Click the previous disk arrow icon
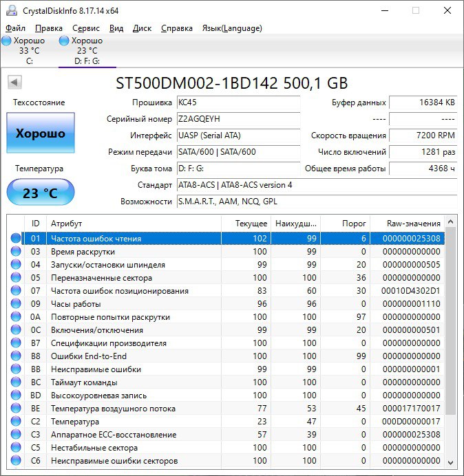Viewport: 464px width, 476px height. pyautogui.click(x=13, y=83)
